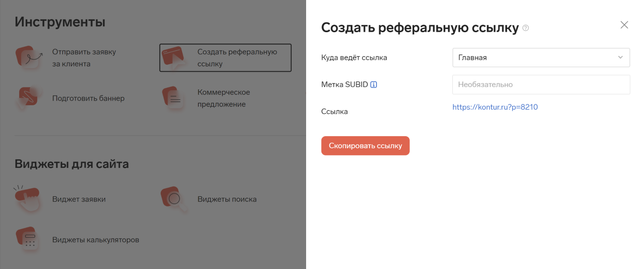This screenshot has width=644, height=269.
Task: Open the 'Куда ведёт ссылка' dropdown
Action: [x=541, y=58]
